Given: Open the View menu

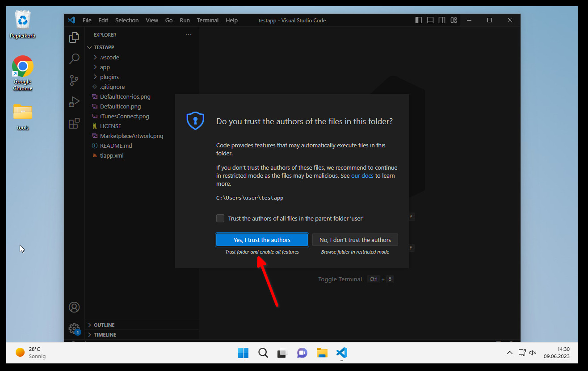Looking at the screenshot, I should pyautogui.click(x=152, y=20).
